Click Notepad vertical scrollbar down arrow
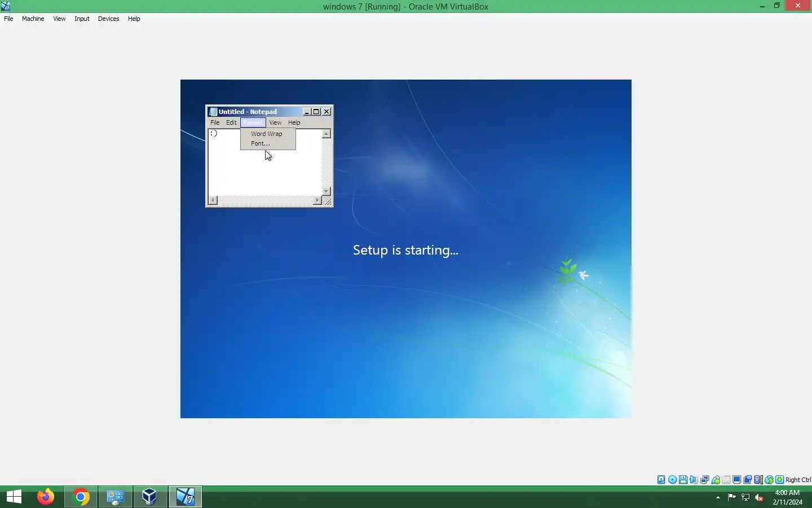The image size is (812, 508). (326, 191)
